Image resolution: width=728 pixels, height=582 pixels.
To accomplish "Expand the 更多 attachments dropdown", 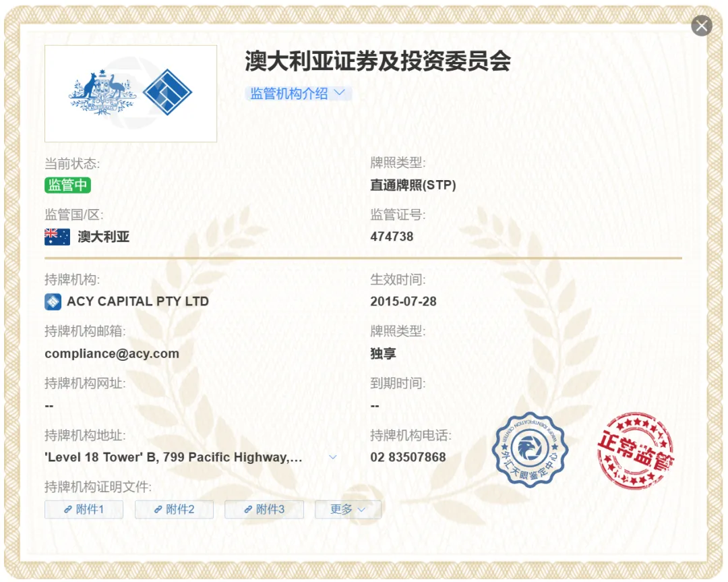I will tap(348, 510).
